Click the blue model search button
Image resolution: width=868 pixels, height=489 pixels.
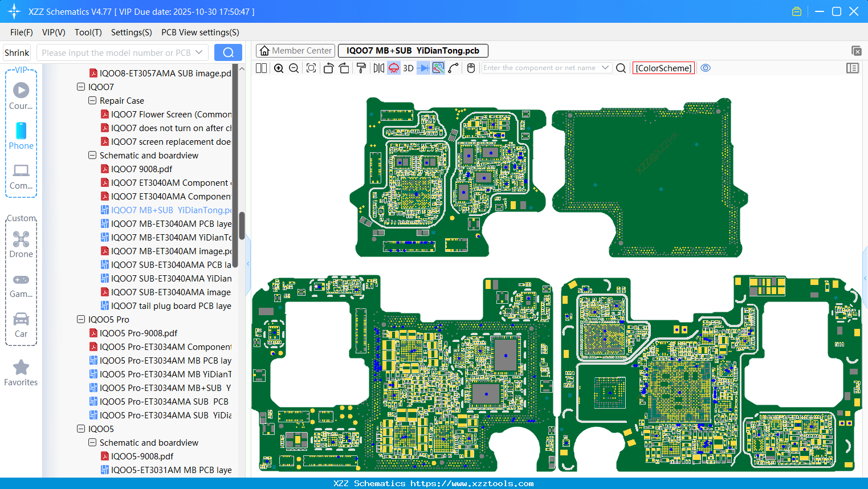click(228, 52)
